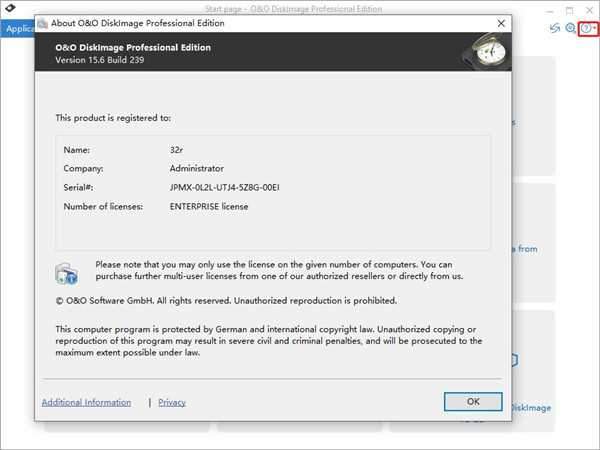Viewport: 600px width, 450px height.
Task: Click the license info computer icon
Action: pos(67,273)
